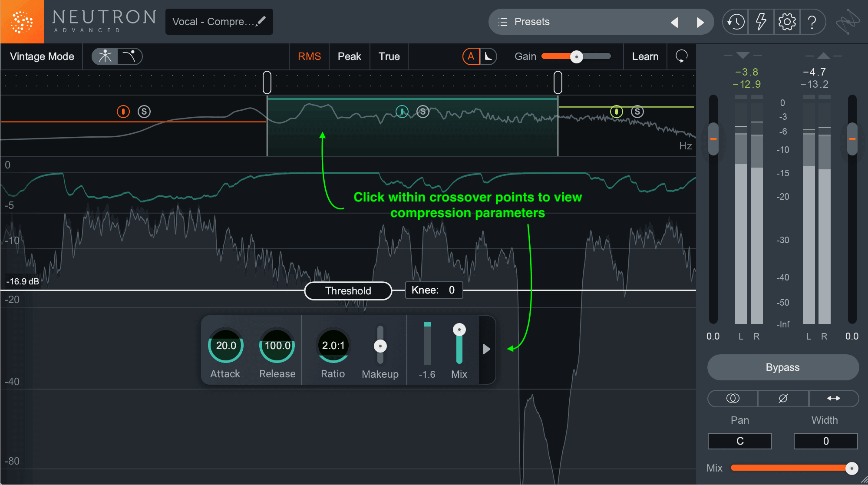Image resolution: width=868 pixels, height=485 pixels.
Task: Click the global Mix orange slider handle
Action: pyautogui.click(x=851, y=468)
